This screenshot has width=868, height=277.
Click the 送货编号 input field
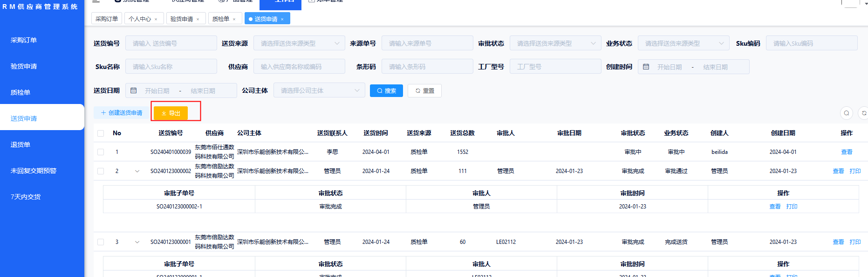[171, 43]
